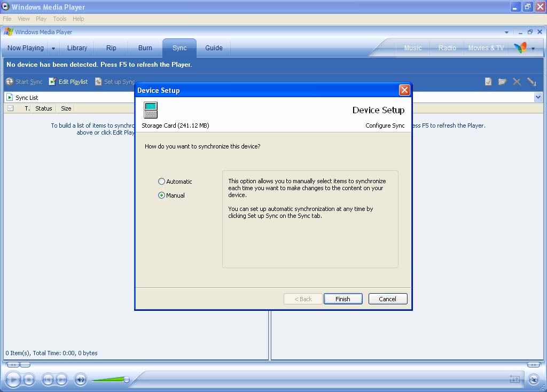This screenshot has width=547, height=392.
Task: Select the Sync tab
Action: click(x=179, y=48)
